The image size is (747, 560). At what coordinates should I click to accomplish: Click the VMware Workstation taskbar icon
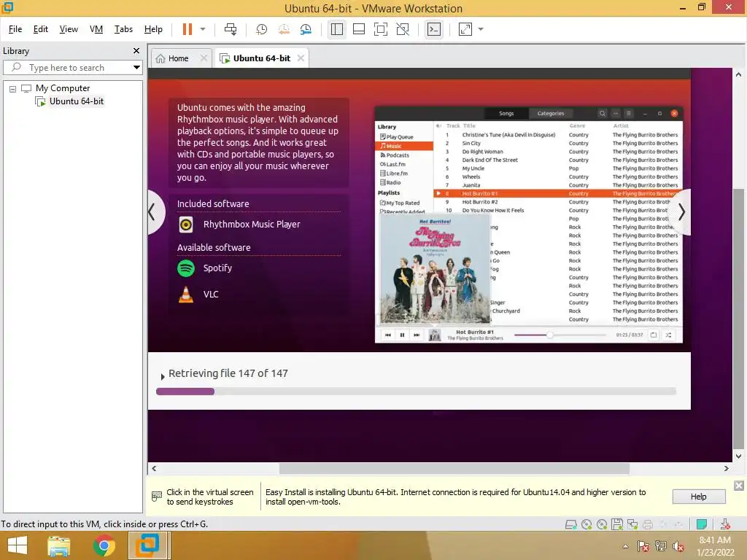tap(147, 545)
